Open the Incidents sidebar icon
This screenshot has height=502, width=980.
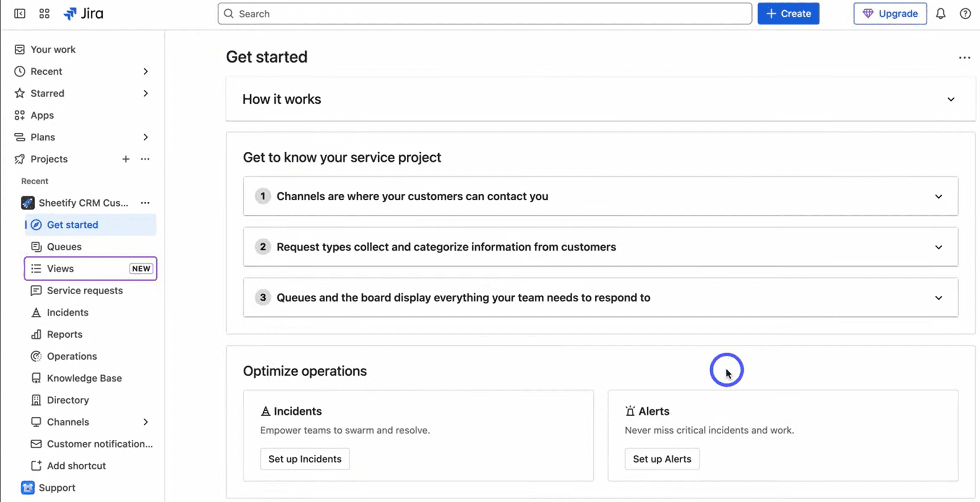click(36, 312)
